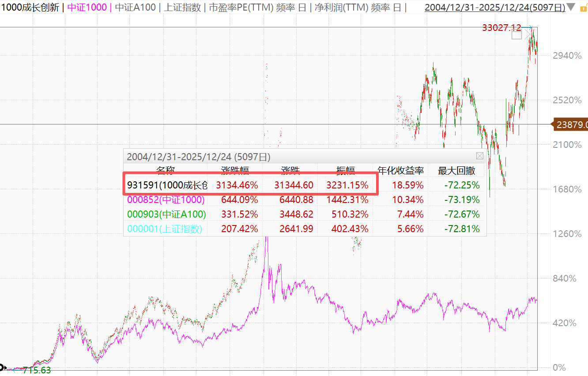Select the 1000成长创新 label in header
588x376 pixels.
click(30, 8)
